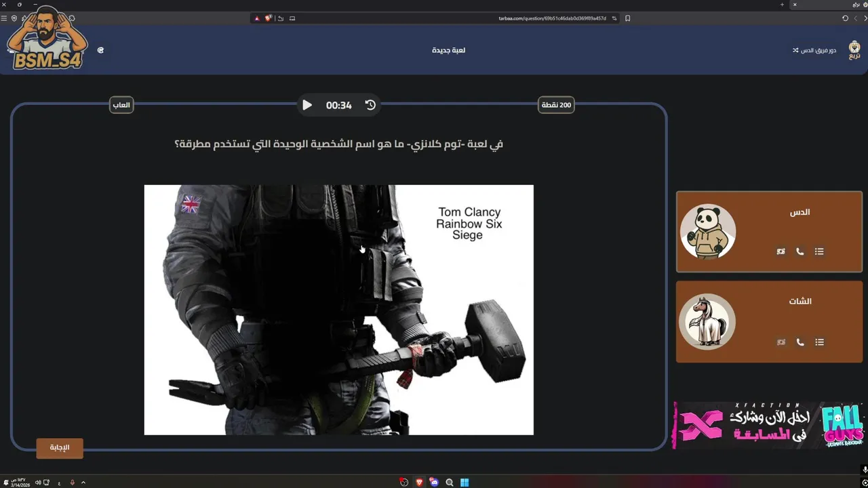This screenshot has width=868, height=488.
Task: Click the الشات team name
Action: [x=800, y=301]
